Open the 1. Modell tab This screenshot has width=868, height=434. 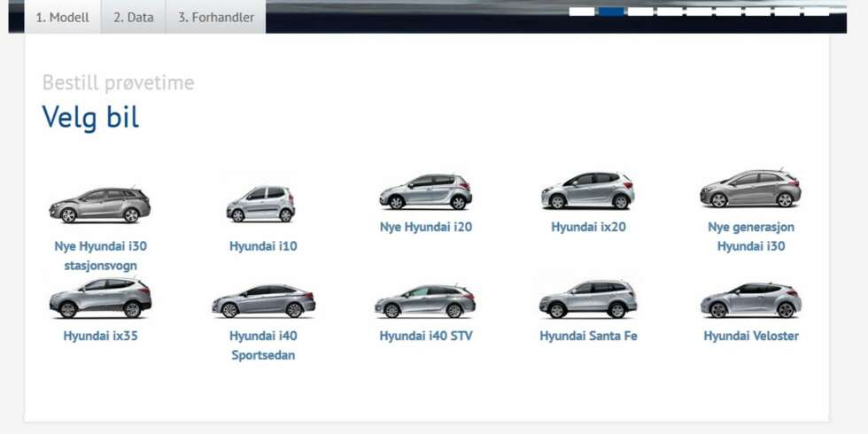tap(63, 17)
